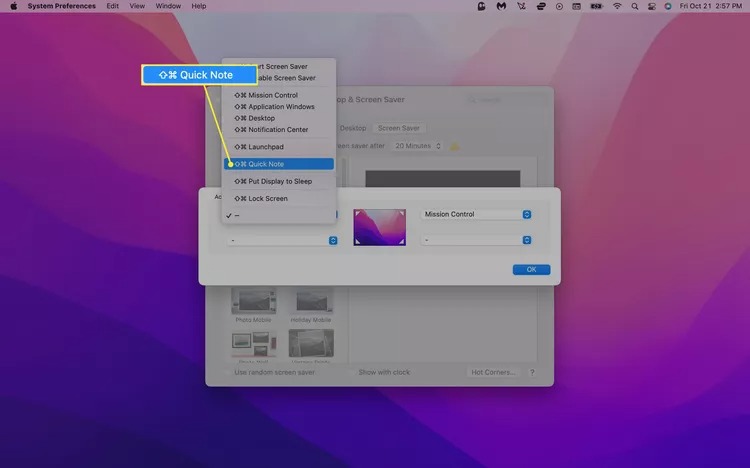Choose Desktop from the hot corner list
Screen dimensions: 750x468
pyautogui.click(x=279, y=118)
